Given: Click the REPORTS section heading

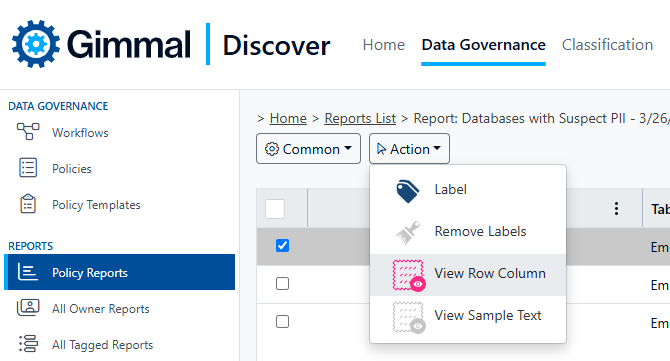Looking at the screenshot, I should (31, 246).
